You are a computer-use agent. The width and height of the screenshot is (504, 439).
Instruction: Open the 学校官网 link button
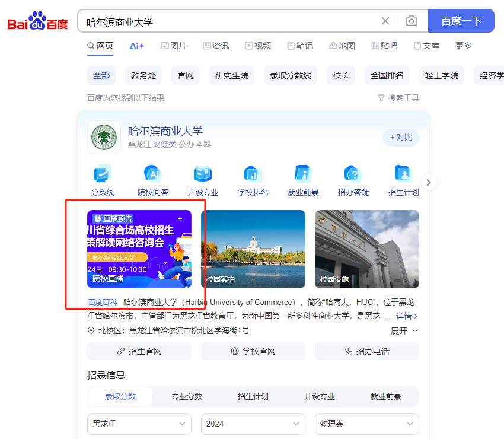[x=253, y=351]
